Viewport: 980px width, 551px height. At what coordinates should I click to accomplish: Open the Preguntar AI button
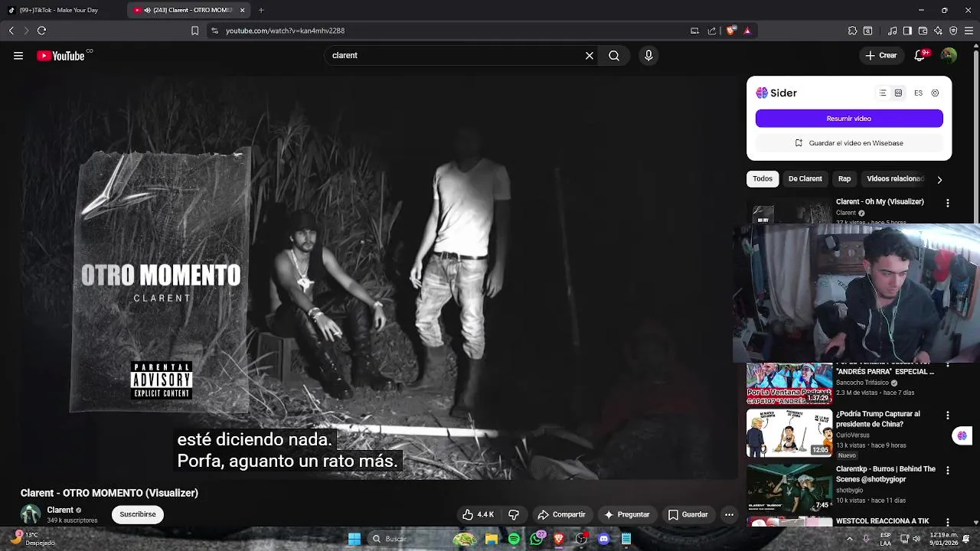[627, 514]
